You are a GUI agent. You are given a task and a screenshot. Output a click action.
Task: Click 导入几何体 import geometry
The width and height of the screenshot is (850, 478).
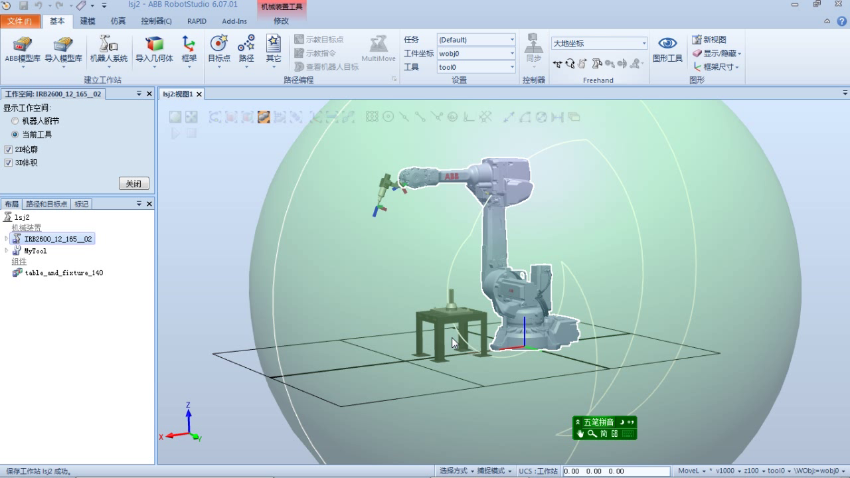coord(154,49)
